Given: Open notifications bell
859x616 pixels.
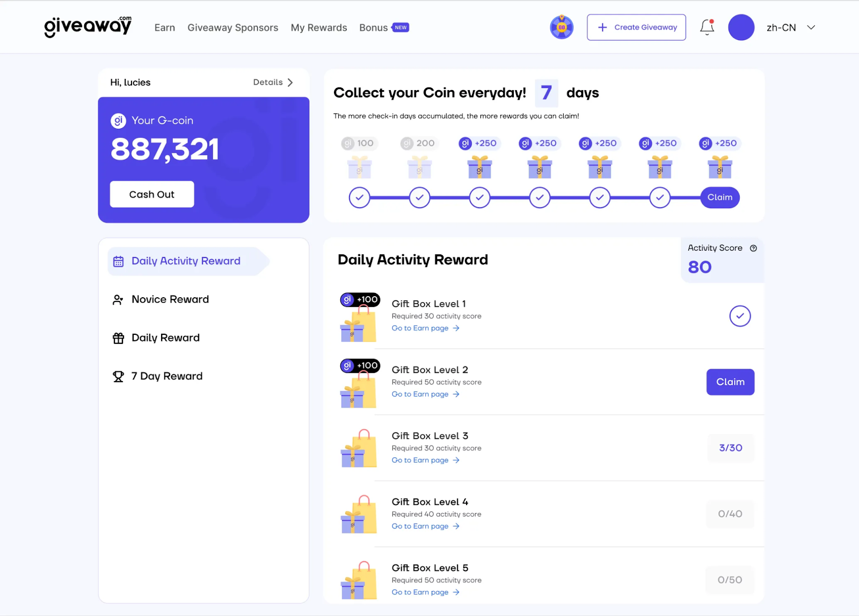Looking at the screenshot, I should click(707, 27).
